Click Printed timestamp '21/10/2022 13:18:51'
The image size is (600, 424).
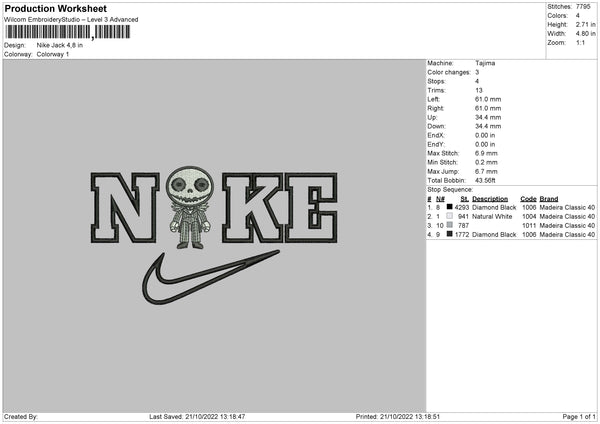[x=410, y=417]
